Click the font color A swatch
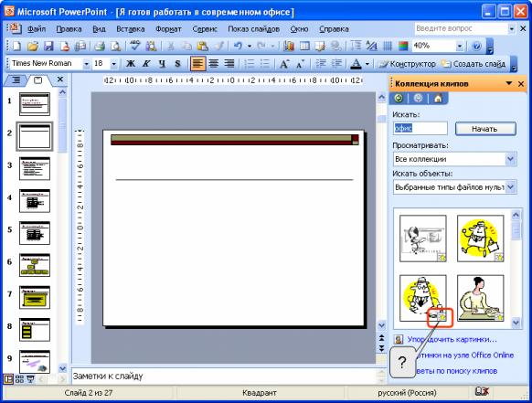 [356, 63]
